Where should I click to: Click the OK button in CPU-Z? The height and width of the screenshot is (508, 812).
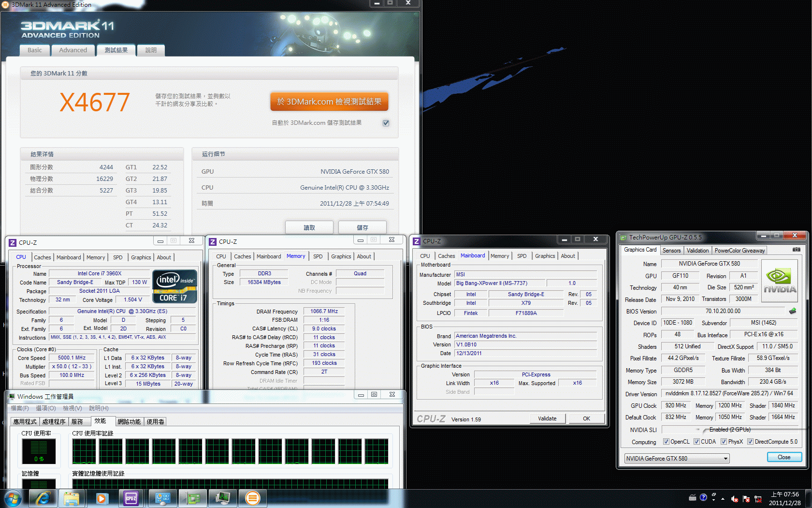[x=586, y=418]
